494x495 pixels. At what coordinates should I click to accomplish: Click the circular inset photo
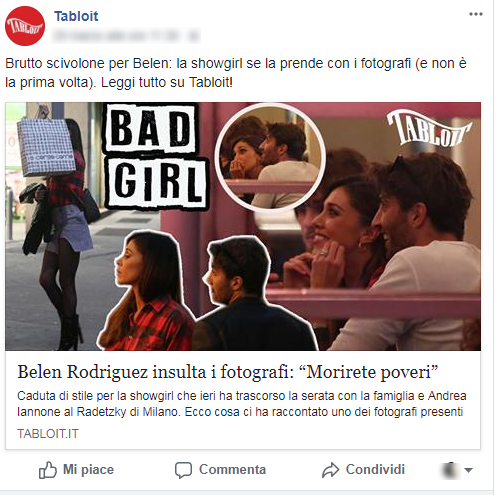(x=270, y=157)
